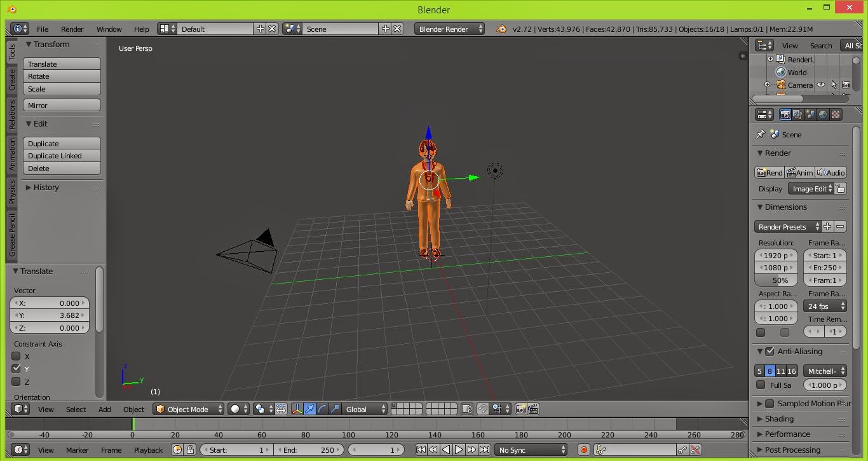The image size is (868, 461).
Task: Click the clapperboard OpenGL animation render icon
Action: click(x=534, y=409)
